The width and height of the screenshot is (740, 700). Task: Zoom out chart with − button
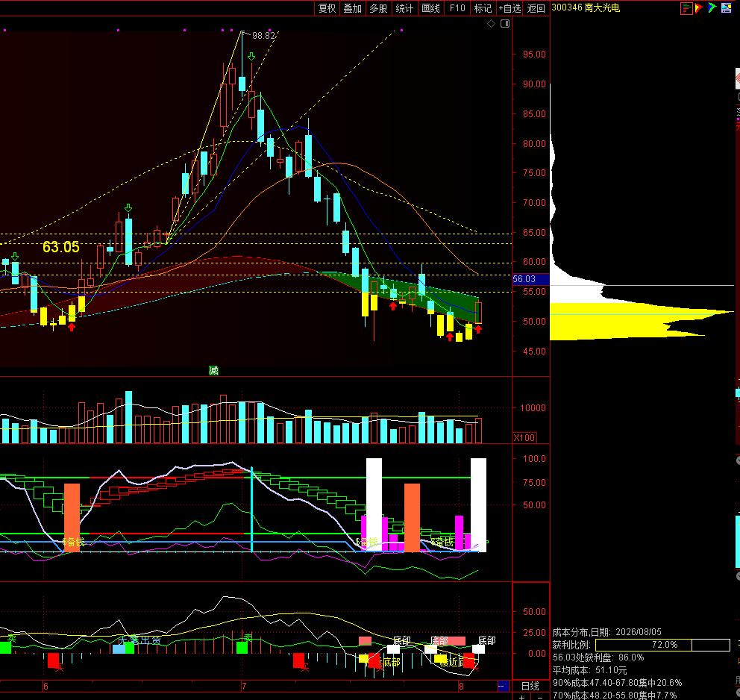tap(540, 697)
